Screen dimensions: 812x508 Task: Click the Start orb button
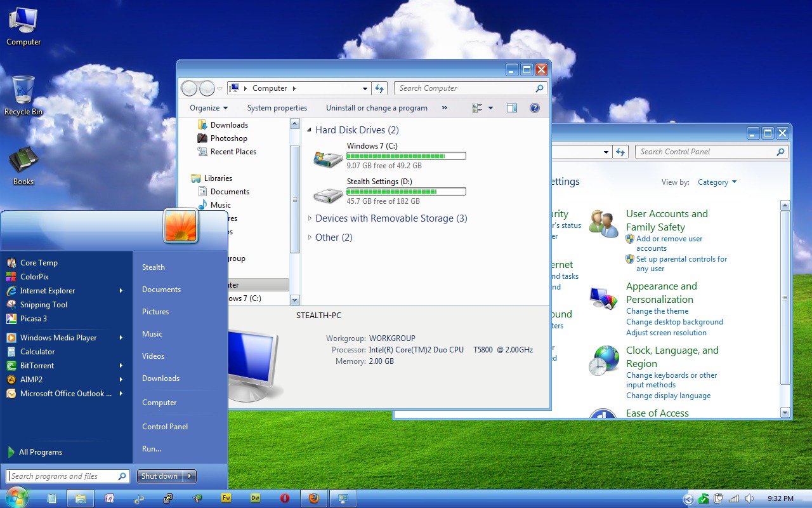point(17,498)
